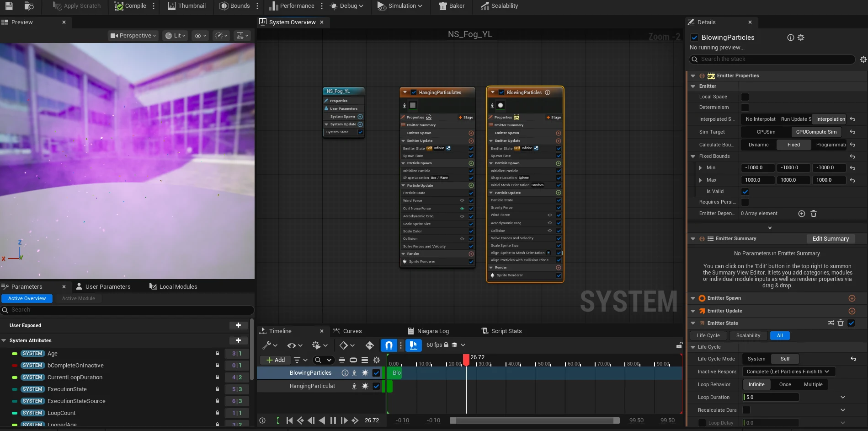Set Calculate Bounds to Dynamic
The image size is (868, 431).
[759, 145]
